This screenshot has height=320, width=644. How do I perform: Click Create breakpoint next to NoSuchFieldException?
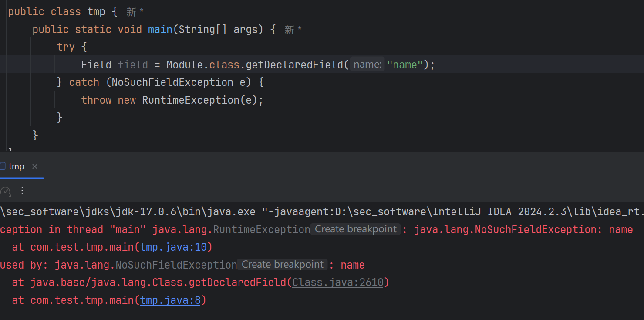(283, 265)
